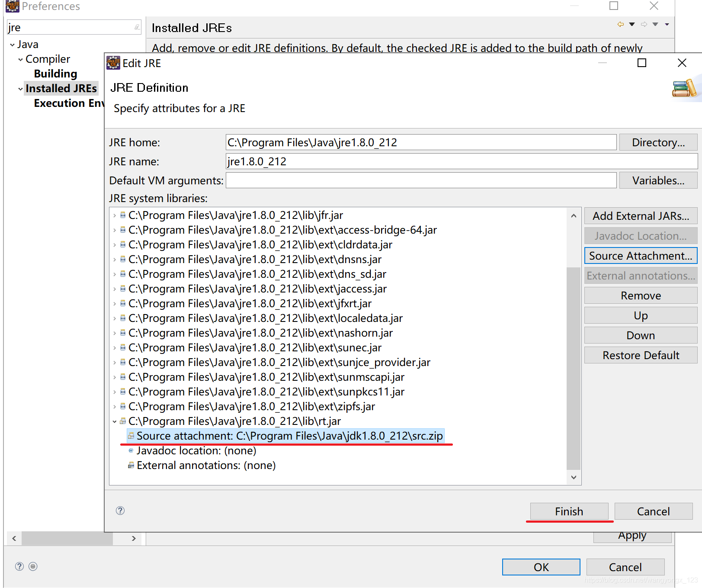
Task: Select the sunjce_provider.jar library row
Action: 279,362
